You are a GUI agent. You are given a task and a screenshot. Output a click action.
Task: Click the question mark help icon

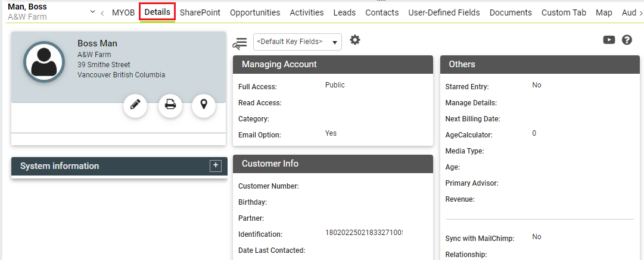tap(627, 40)
